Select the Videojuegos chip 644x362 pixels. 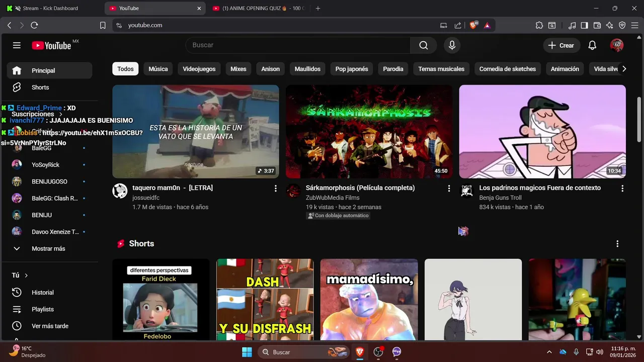click(199, 69)
